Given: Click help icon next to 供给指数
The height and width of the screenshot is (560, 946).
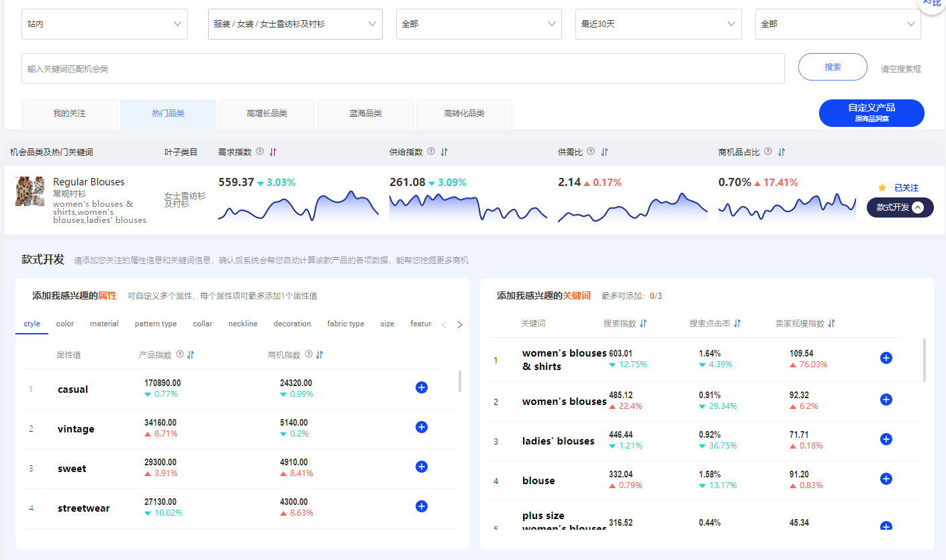Looking at the screenshot, I should click(431, 152).
